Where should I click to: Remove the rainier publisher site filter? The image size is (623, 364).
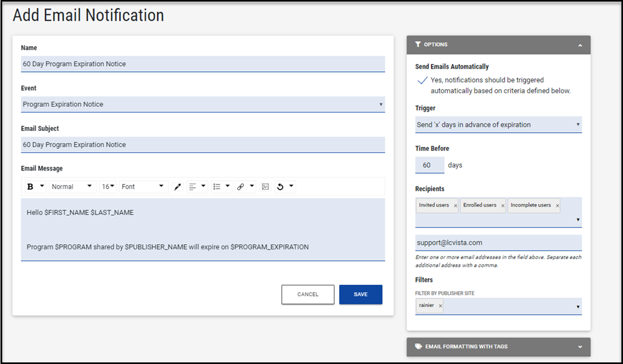pyautogui.click(x=440, y=306)
